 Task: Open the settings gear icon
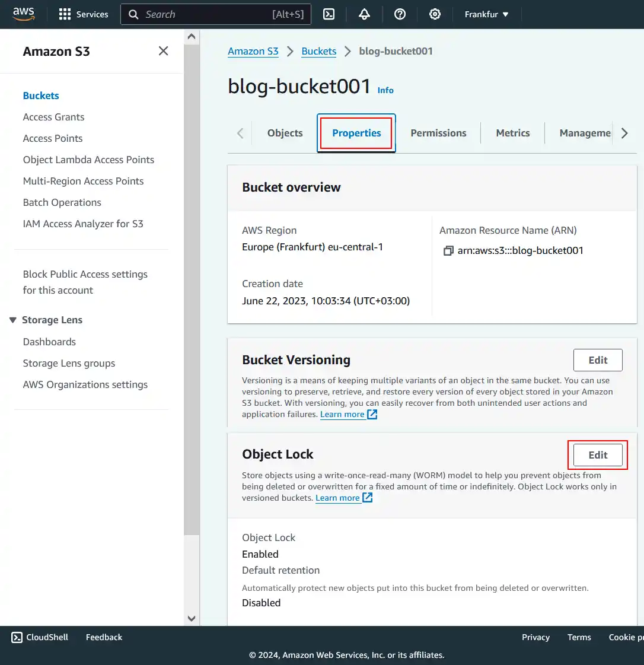point(435,14)
